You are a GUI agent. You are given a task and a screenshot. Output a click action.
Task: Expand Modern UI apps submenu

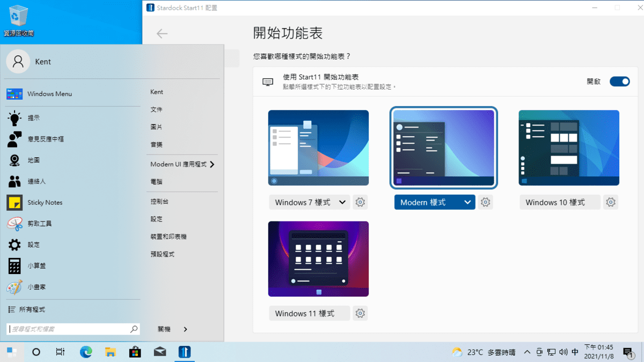[x=212, y=165]
